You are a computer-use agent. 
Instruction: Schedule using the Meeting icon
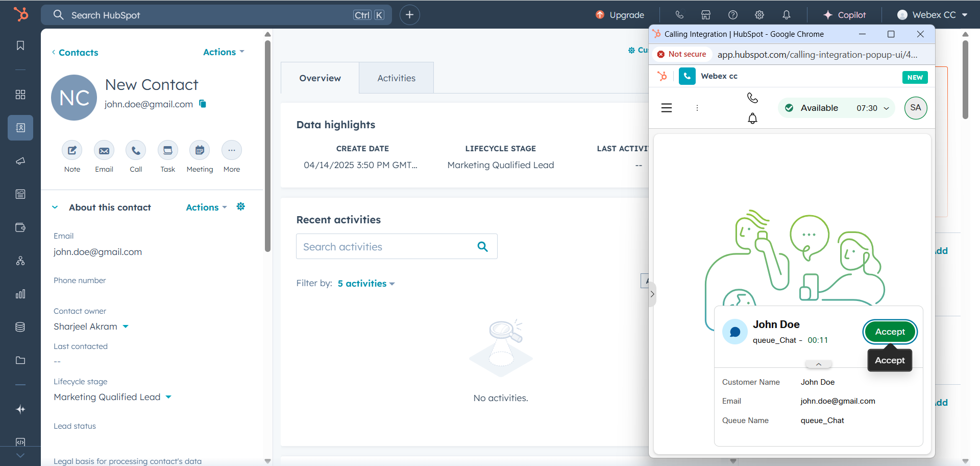coord(200,150)
